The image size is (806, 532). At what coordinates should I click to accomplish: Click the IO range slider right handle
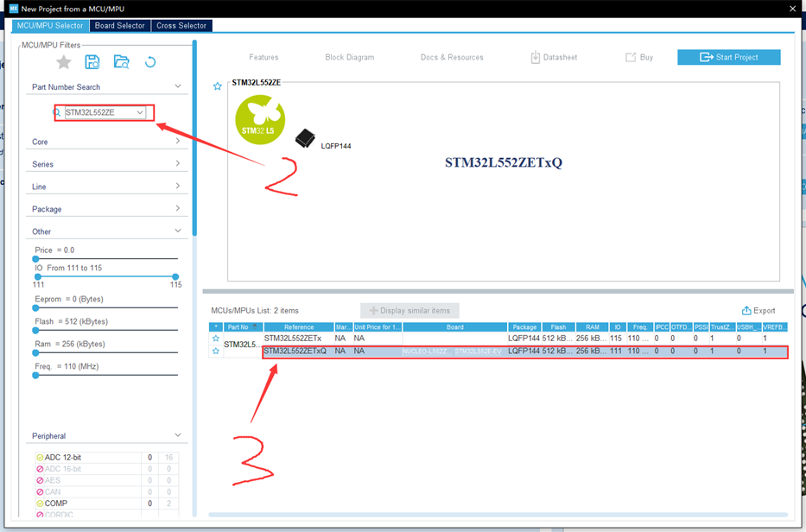175,277
